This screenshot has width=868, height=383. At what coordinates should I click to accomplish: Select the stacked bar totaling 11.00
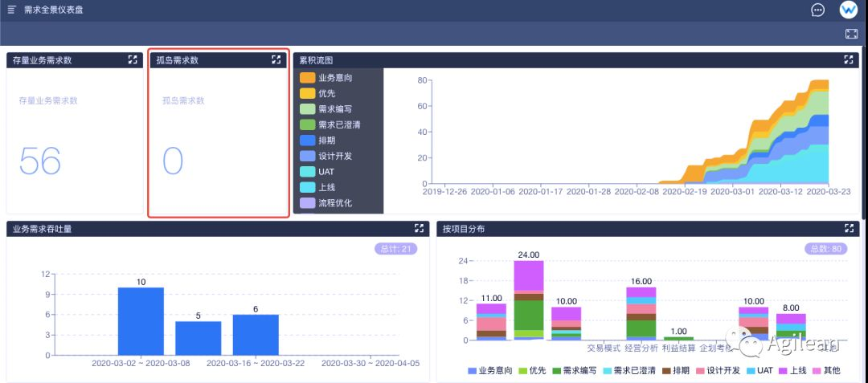491,322
